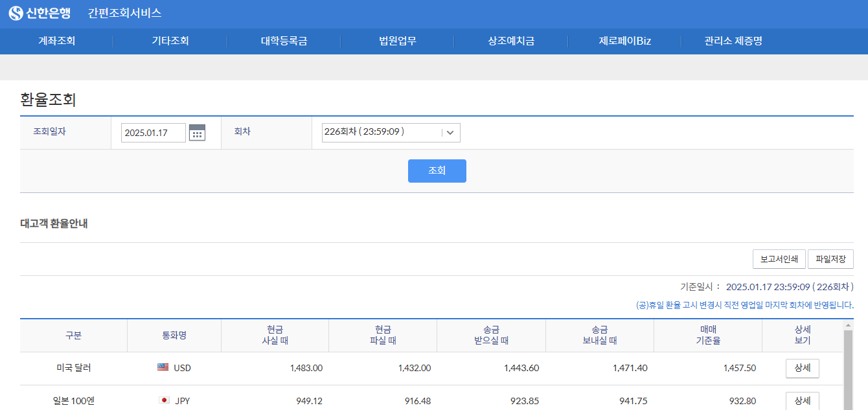The image size is (868, 410).
Task: Select the 계좌조회 menu
Action: click(56, 41)
